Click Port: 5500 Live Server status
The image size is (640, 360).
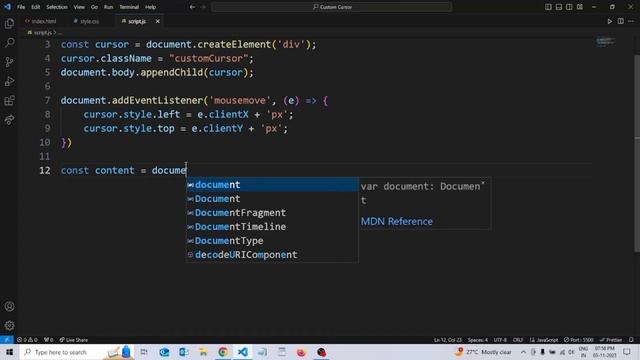tap(579, 340)
